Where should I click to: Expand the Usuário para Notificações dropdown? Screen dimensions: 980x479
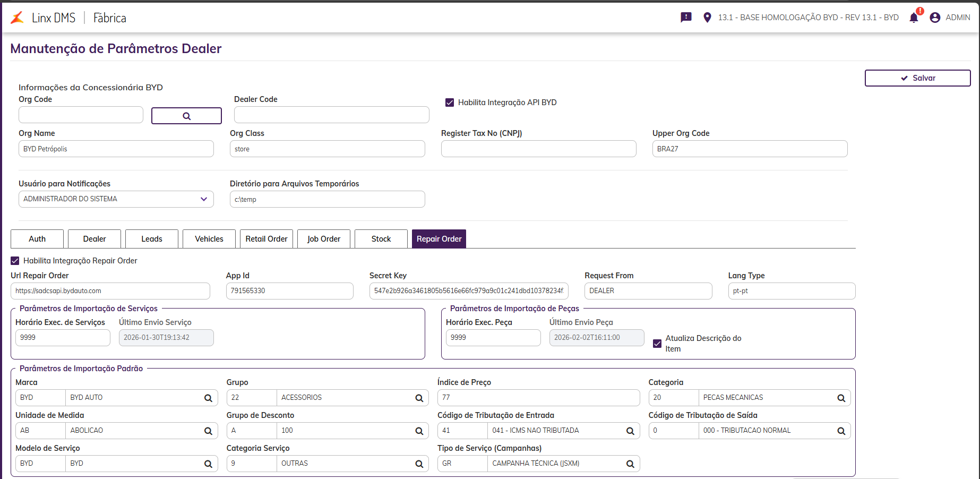click(204, 199)
